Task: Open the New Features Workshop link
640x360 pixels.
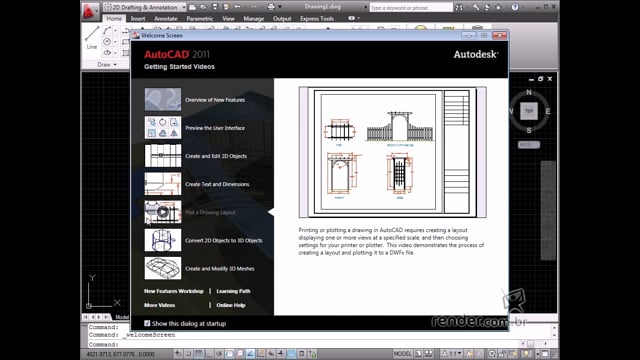Action: coord(173,291)
